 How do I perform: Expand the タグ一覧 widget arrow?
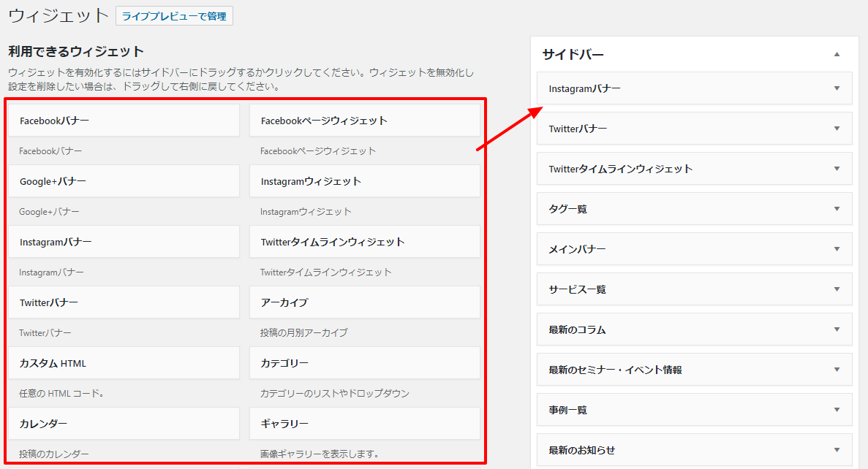click(837, 209)
